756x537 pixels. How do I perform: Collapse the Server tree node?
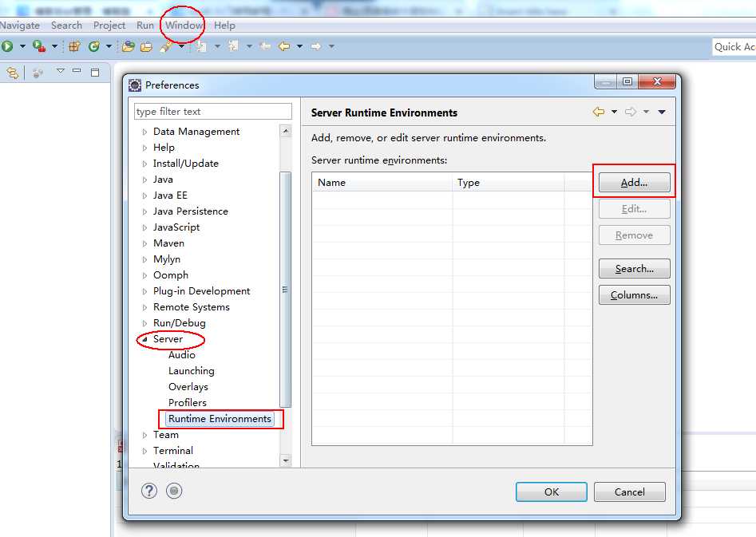point(144,339)
